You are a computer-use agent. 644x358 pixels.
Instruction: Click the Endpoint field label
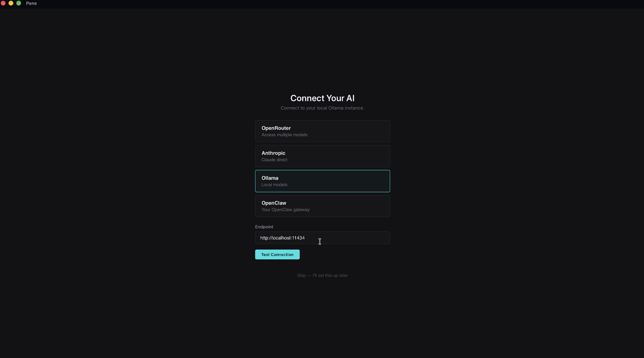click(264, 227)
